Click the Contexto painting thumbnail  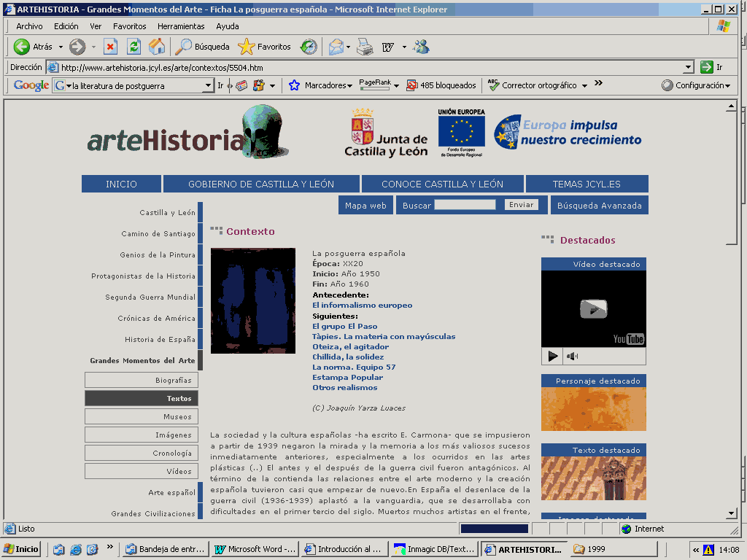coord(253,300)
